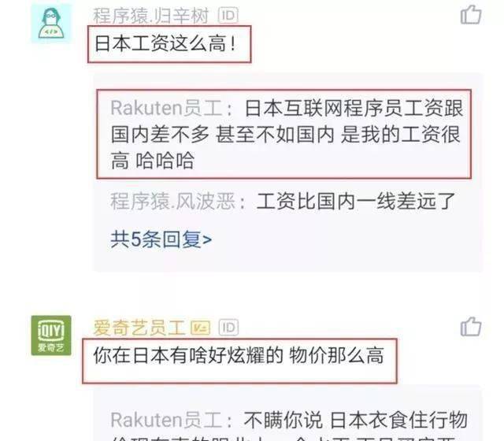Select the comment 你在日本有啥好炫耀的 物价那么高

point(239,355)
